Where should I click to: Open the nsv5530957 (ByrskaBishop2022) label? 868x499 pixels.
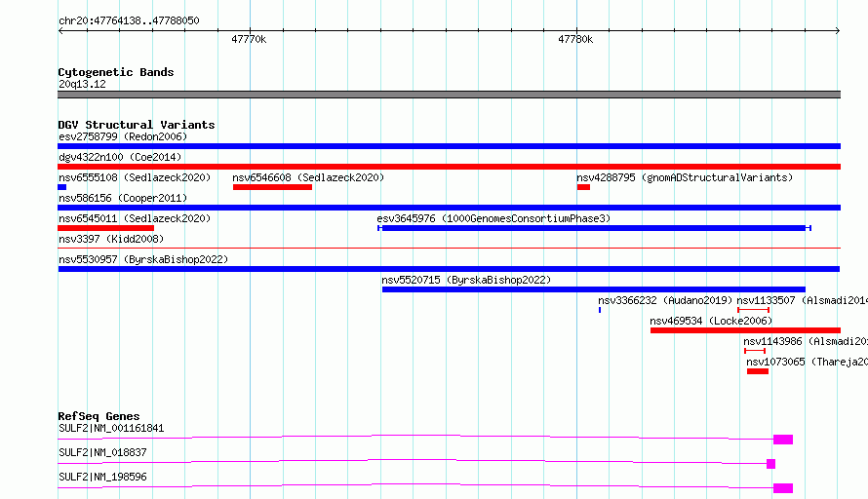(x=143, y=259)
